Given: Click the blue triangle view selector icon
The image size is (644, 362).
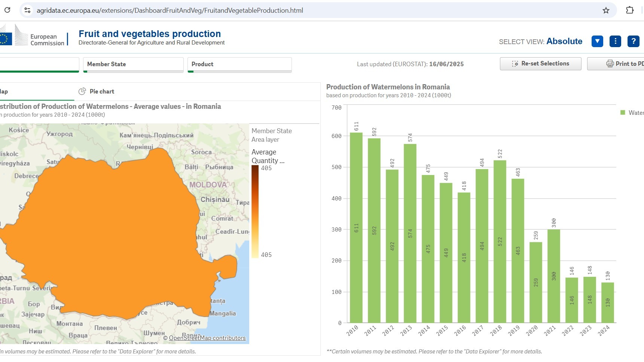Looking at the screenshot, I should pos(597,41).
